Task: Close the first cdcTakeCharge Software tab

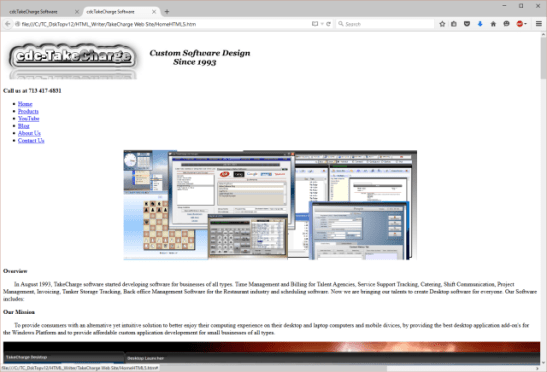Action: tap(77, 12)
